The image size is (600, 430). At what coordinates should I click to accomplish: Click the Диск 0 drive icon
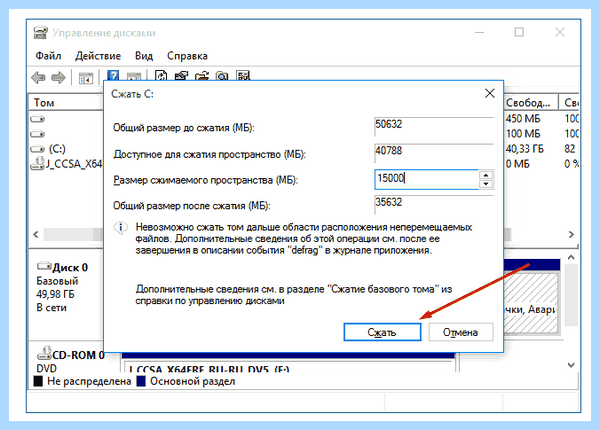click(44, 265)
